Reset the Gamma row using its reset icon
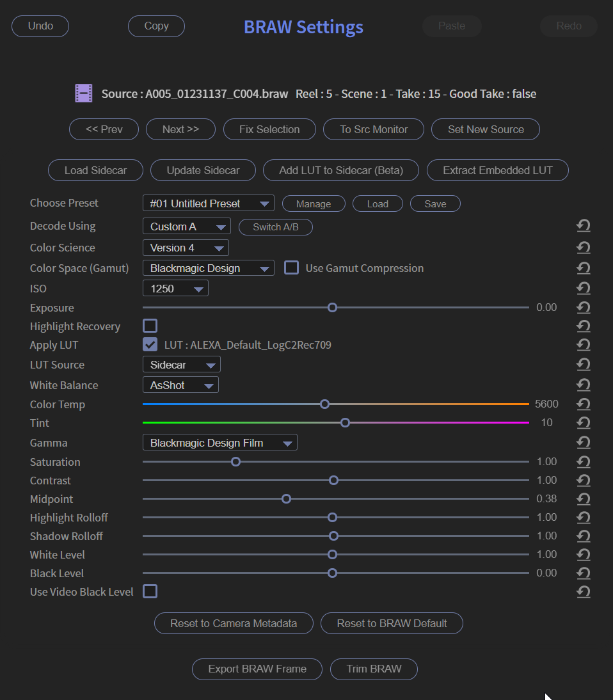 583,442
